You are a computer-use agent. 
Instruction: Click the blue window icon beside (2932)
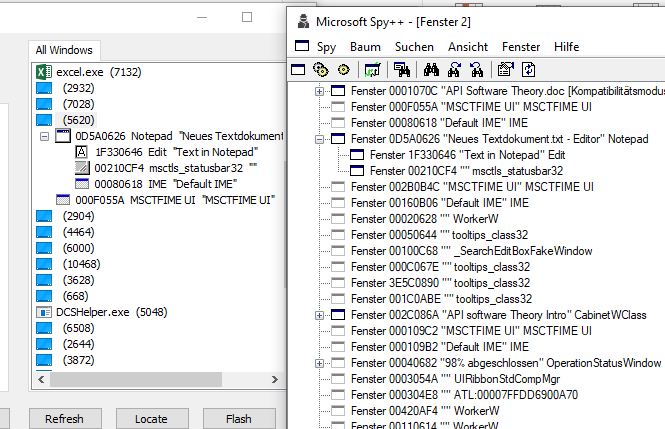click(x=44, y=88)
